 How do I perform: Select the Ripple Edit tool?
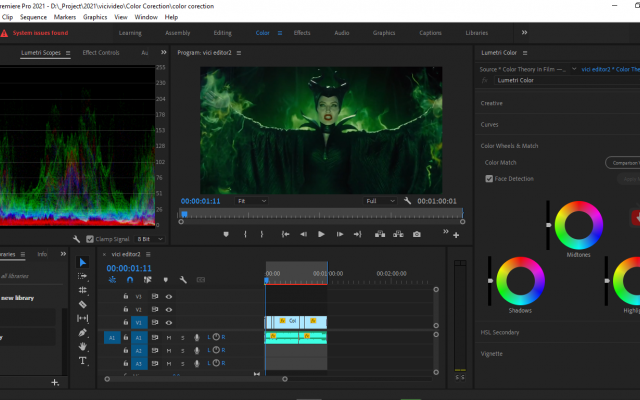[82, 290]
